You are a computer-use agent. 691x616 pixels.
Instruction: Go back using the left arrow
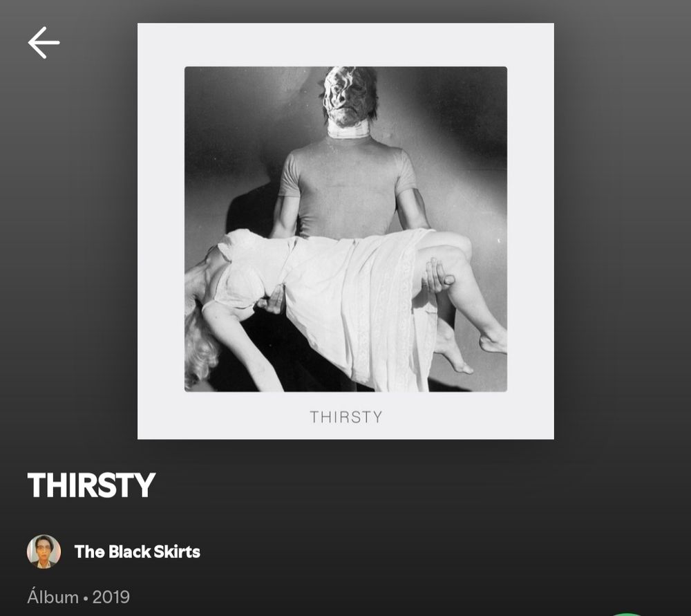[x=44, y=43]
